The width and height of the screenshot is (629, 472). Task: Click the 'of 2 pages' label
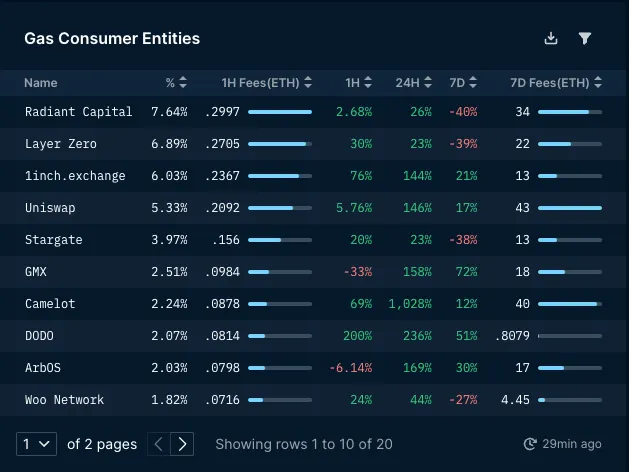coord(102,444)
